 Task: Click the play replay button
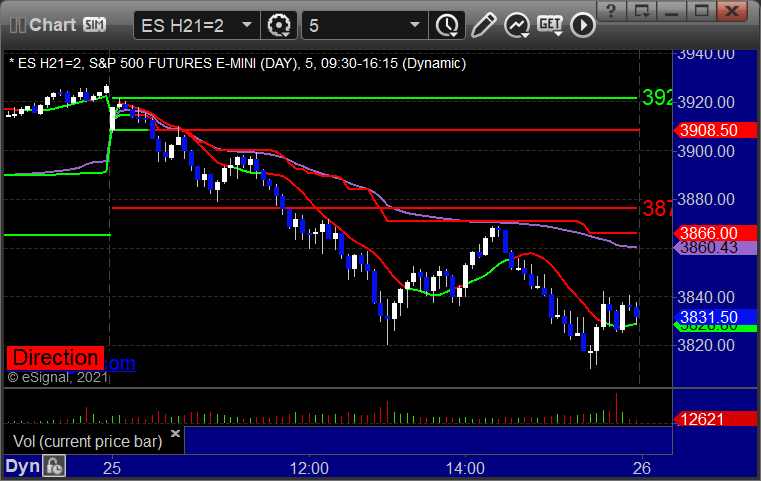[x=582, y=25]
